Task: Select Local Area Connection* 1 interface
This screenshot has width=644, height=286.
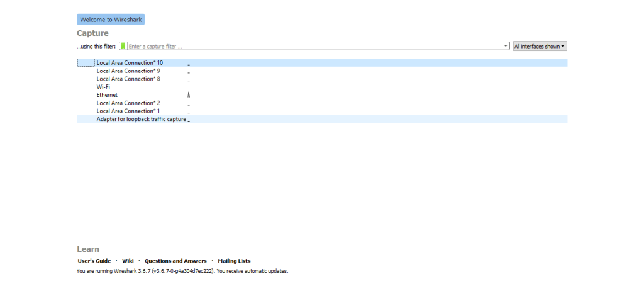Action: click(128, 111)
